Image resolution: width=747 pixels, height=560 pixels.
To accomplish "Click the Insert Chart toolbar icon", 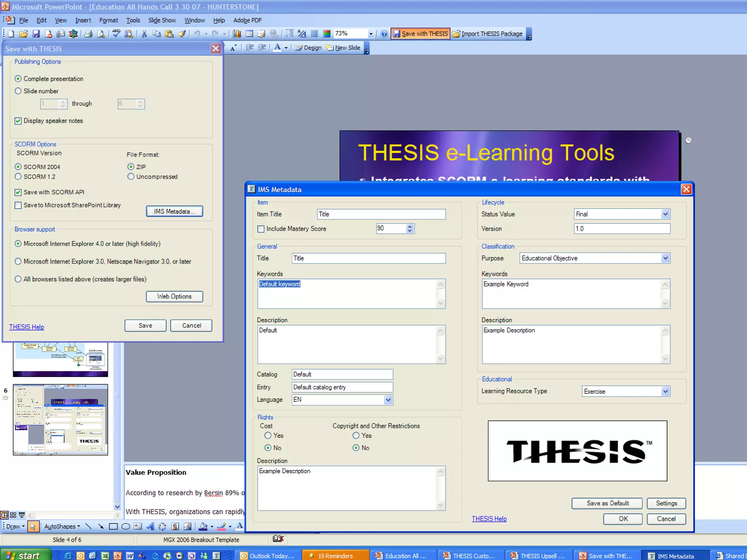I will [237, 34].
